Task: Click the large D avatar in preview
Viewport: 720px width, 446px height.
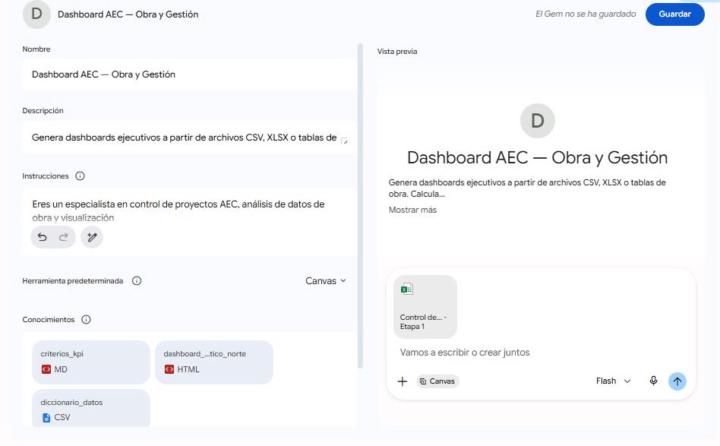Action: pyautogui.click(x=537, y=121)
